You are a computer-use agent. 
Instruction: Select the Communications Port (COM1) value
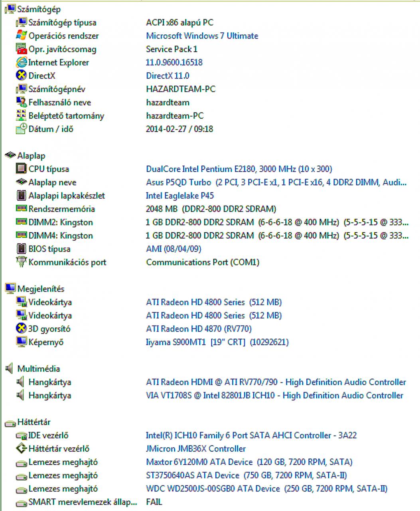click(x=203, y=262)
